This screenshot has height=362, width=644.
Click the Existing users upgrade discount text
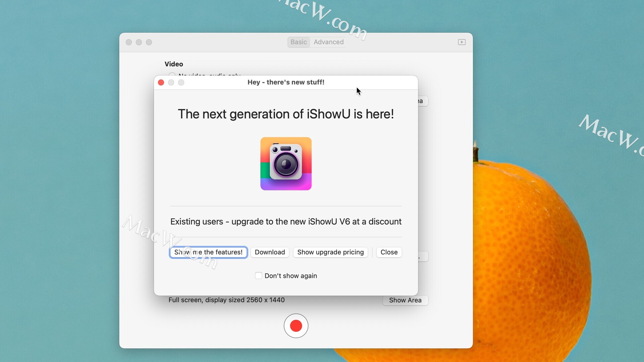point(286,222)
